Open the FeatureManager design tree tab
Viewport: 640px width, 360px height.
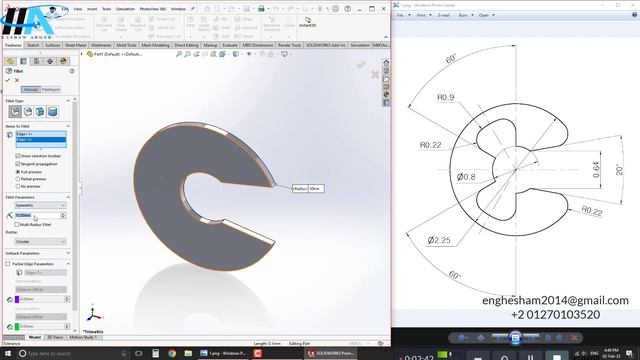(x=10, y=61)
